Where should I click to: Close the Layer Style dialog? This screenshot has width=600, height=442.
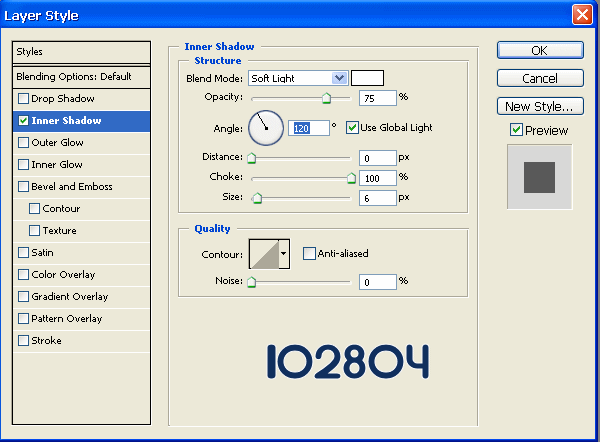pos(582,15)
